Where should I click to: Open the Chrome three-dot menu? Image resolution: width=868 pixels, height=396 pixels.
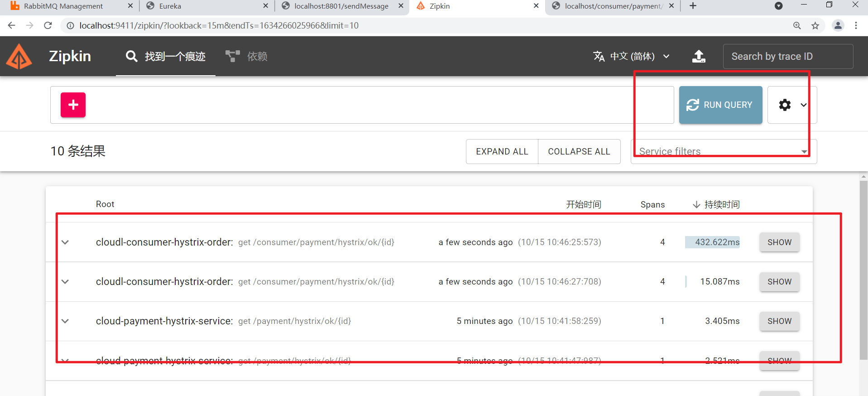coord(856,25)
